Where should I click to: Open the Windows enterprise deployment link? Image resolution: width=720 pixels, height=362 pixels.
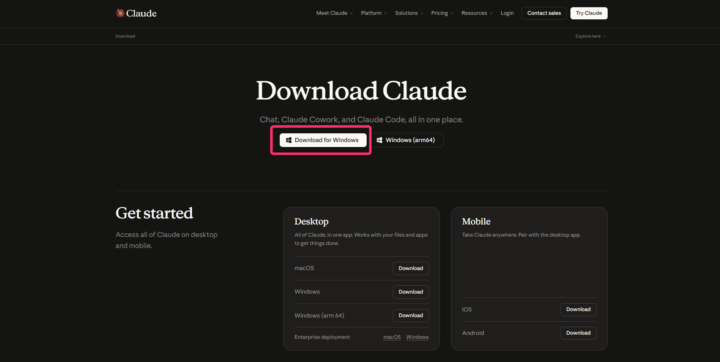pos(417,337)
